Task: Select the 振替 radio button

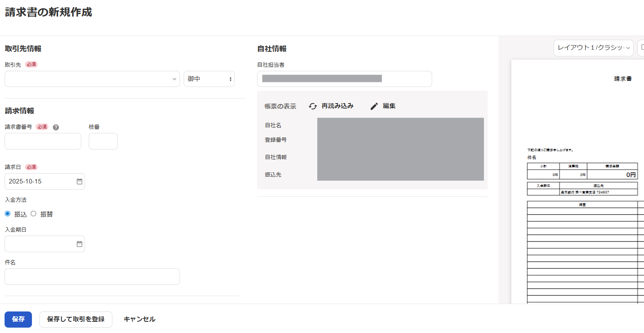Action: 34,214
